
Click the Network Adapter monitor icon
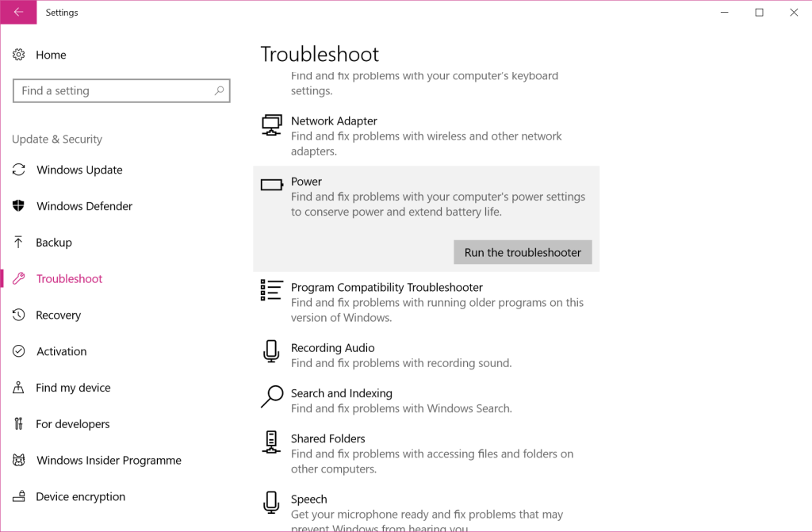[x=271, y=124]
